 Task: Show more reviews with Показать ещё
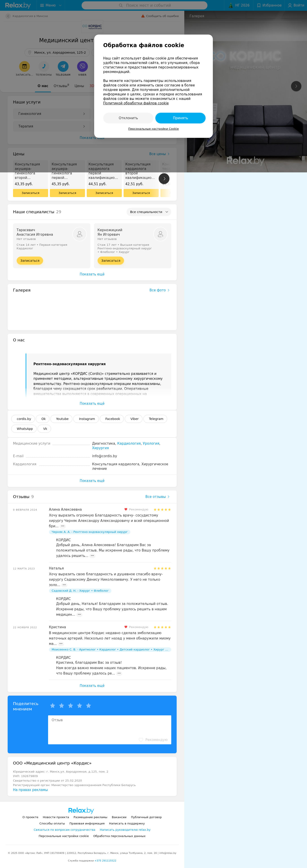(92, 686)
